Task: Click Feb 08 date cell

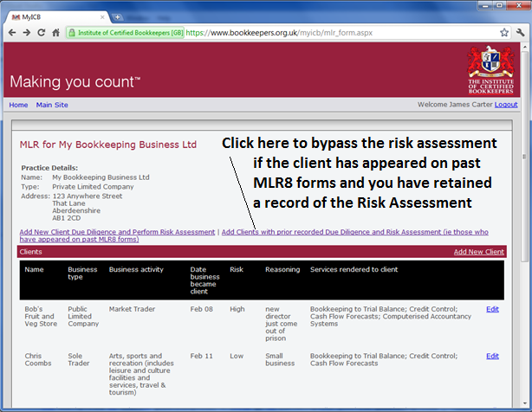Action: [x=202, y=309]
